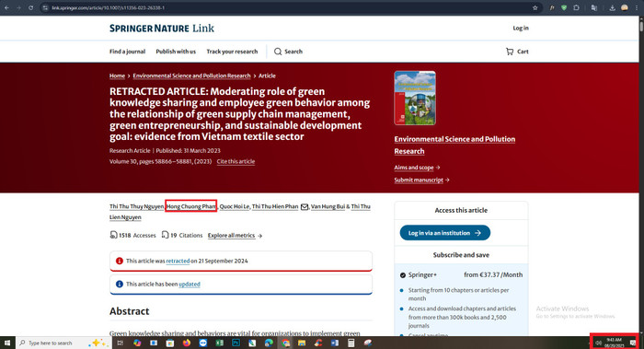Click the Windows taskbar search box
644x349 pixels.
(63, 343)
